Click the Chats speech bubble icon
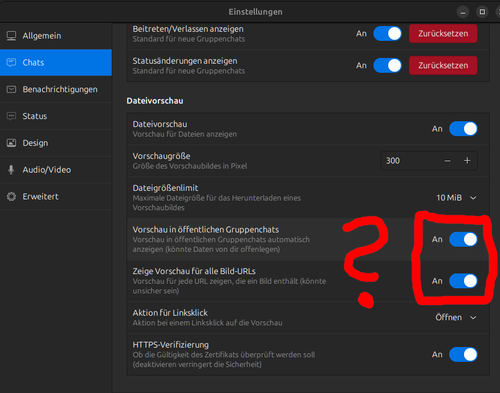The image size is (500, 393). [11, 63]
